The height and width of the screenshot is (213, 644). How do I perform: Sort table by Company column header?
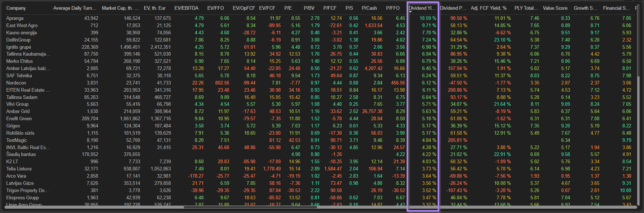pyautogui.click(x=16, y=8)
